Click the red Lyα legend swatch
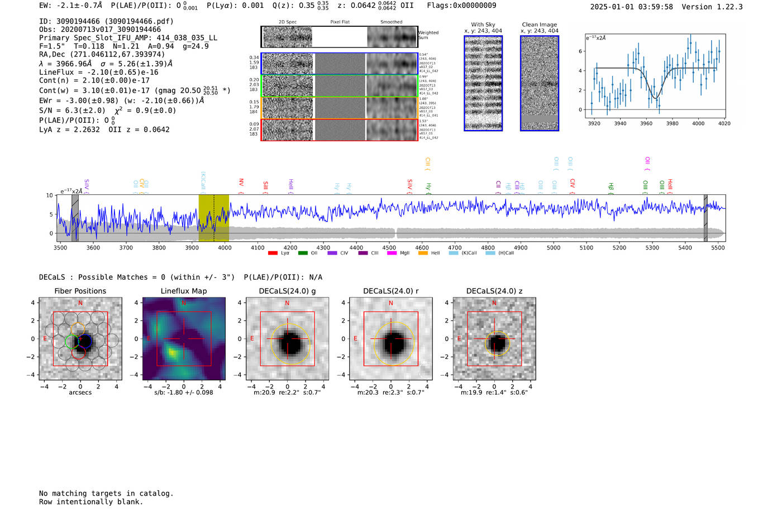Viewport: 782px width, 532px height. [273, 253]
